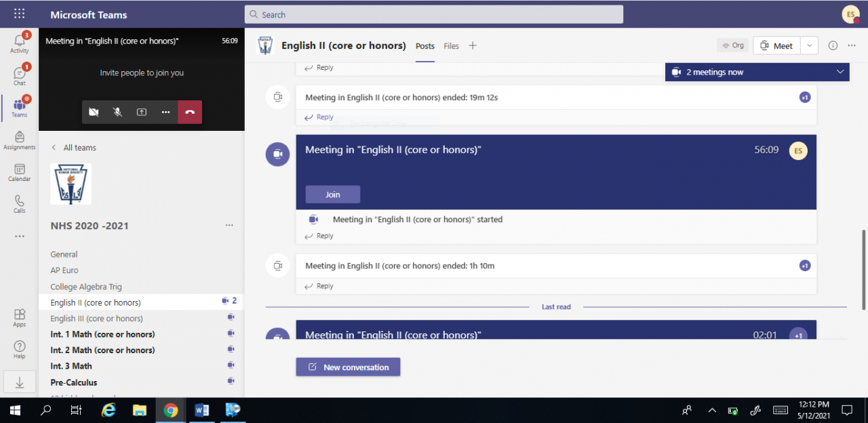
Task: Open the Windows notification center
Action: tap(847, 410)
